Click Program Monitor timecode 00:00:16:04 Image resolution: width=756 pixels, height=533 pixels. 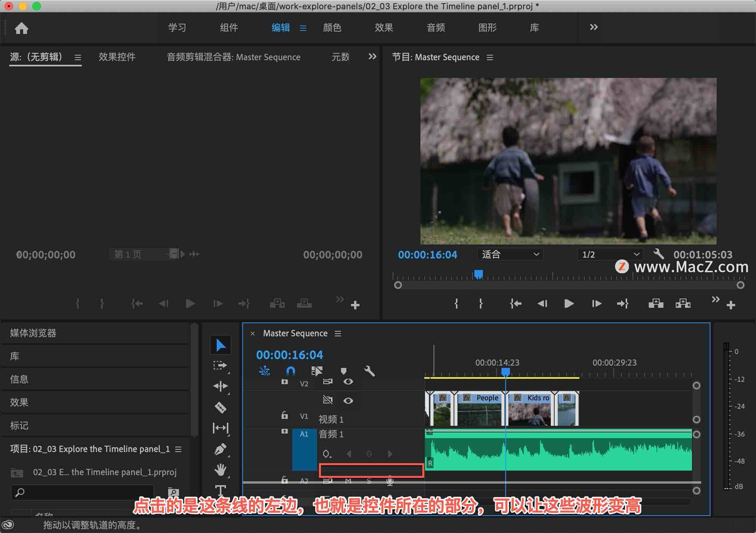pyautogui.click(x=427, y=255)
